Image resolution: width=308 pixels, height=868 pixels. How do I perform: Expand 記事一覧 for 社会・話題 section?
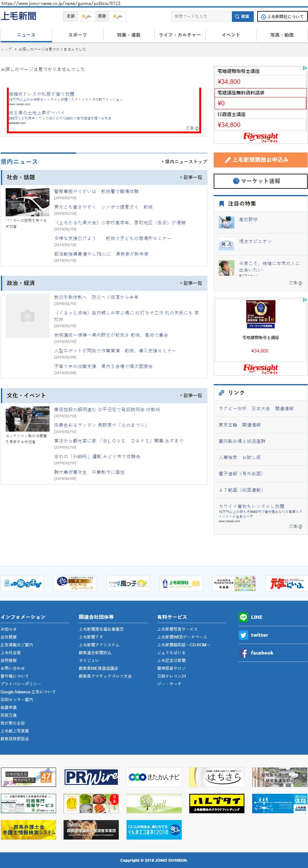[x=192, y=177]
